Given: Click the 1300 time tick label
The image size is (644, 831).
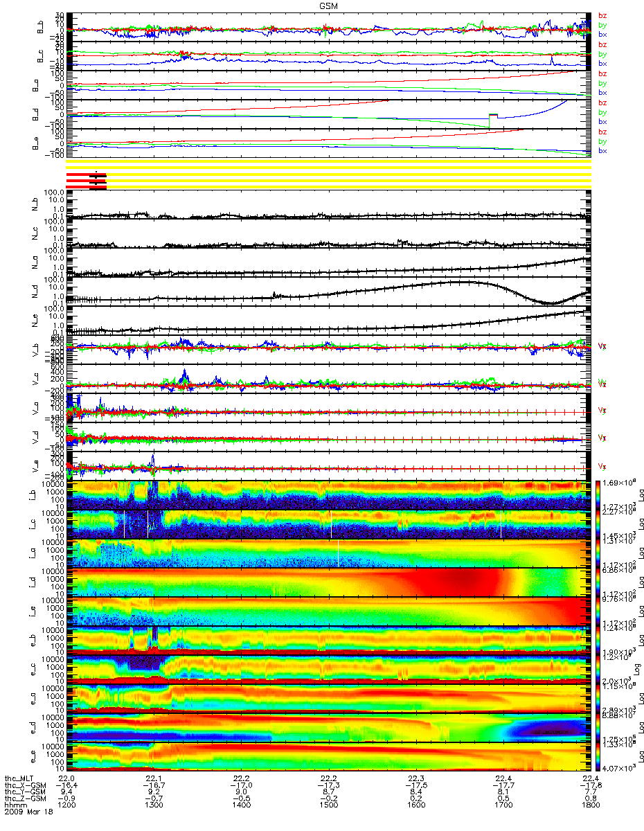Looking at the screenshot, I should point(154,804).
